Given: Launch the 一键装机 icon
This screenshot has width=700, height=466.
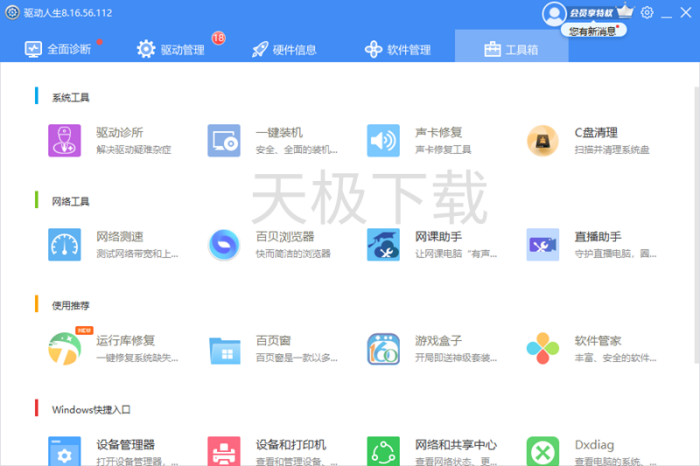Looking at the screenshot, I should pos(224,141).
